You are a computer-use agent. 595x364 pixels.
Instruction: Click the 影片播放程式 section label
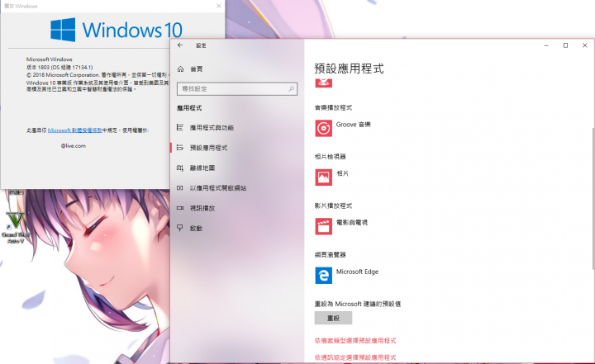(333, 206)
